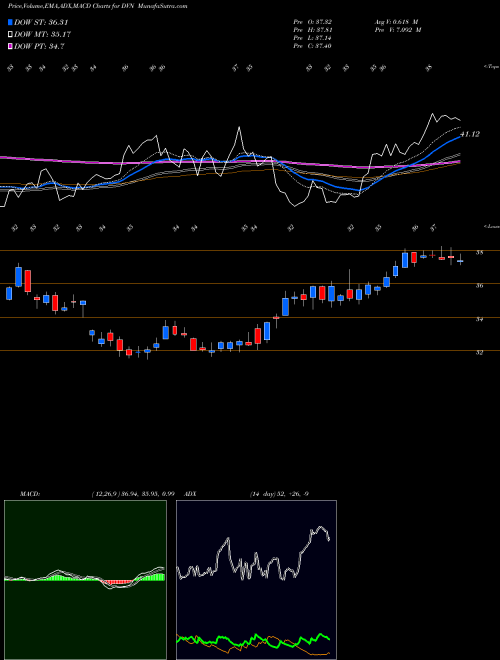This screenshot has height=660, width=500.
Task: Click the ADX panel title
Action: 189,494
